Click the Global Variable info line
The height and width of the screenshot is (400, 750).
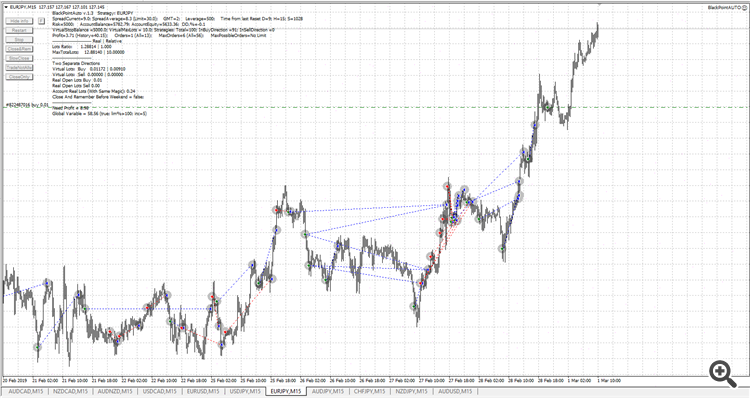[x=99, y=114]
